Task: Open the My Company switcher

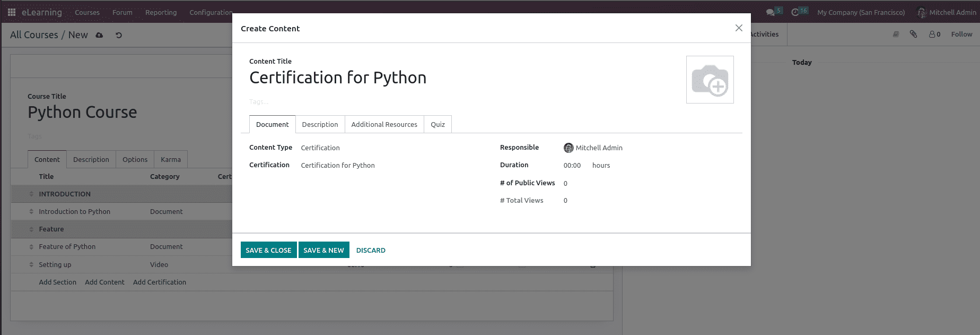Action: pyautogui.click(x=861, y=12)
